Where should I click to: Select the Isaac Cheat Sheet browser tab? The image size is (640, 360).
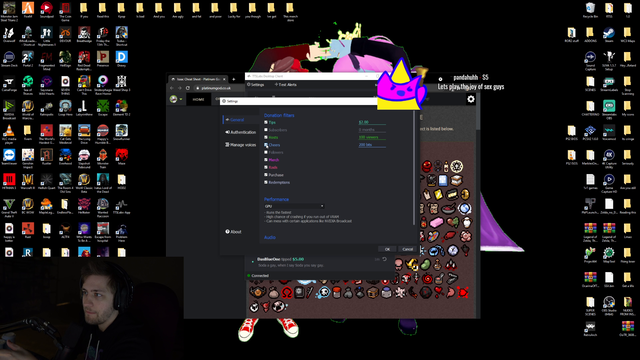(198, 79)
